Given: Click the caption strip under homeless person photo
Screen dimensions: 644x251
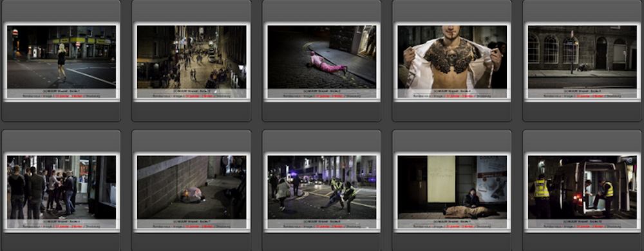Looking at the screenshot, I should point(452,224).
